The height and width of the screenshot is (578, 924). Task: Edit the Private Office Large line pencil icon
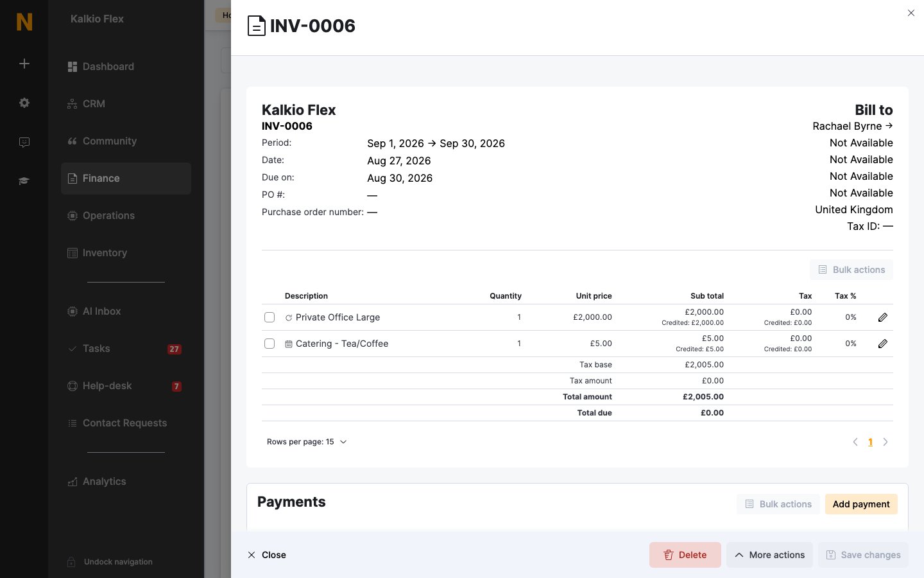pyautogui.click(x=883, y=317)
